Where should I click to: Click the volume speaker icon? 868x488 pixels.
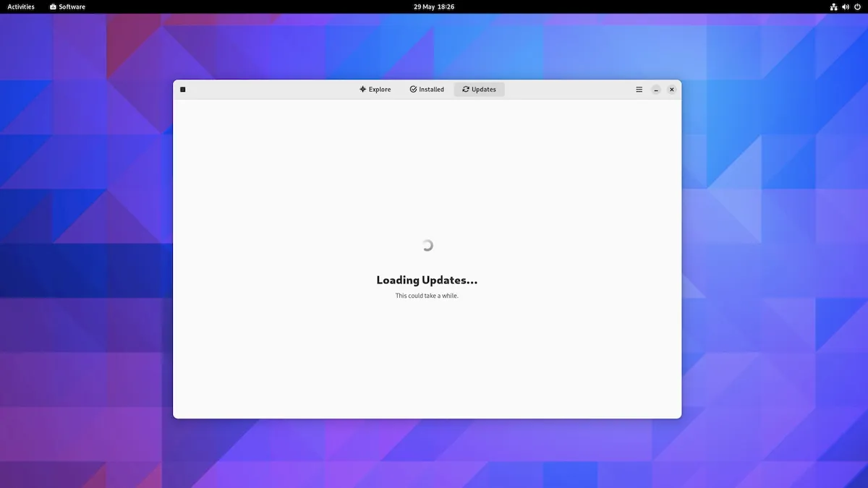(846, 7)
